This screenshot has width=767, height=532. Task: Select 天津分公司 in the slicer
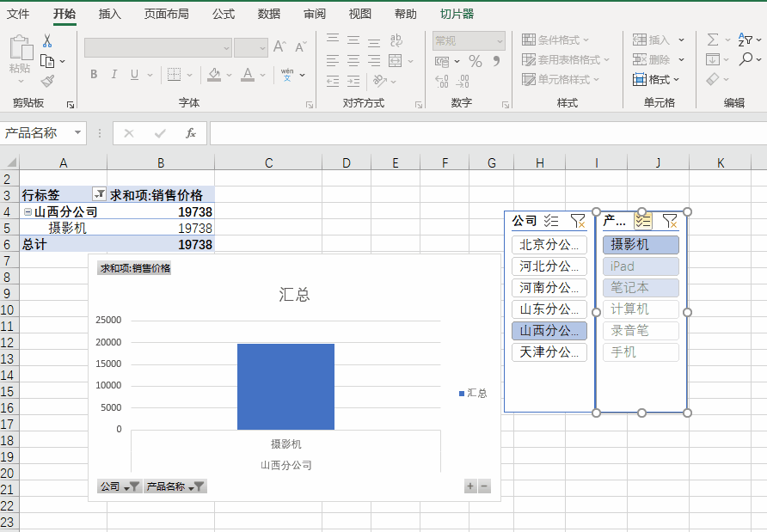549,352
